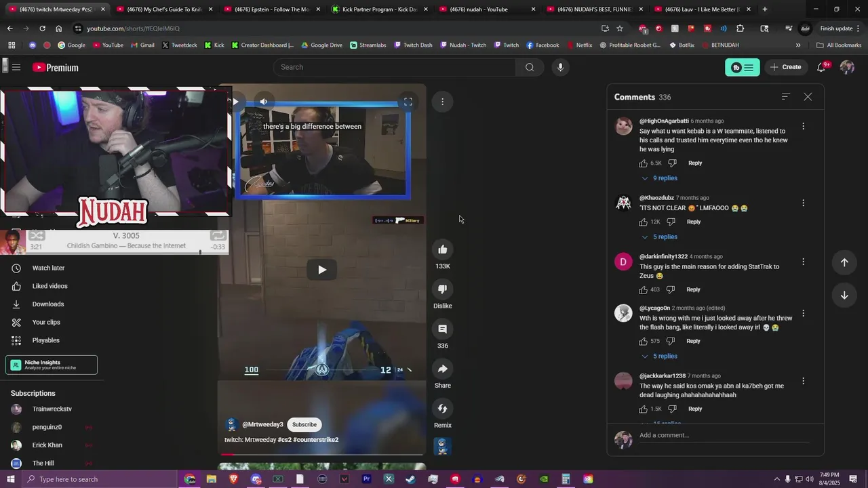Close the comments panel
This screenshot has height=488, width=868.
pos(808,97)
